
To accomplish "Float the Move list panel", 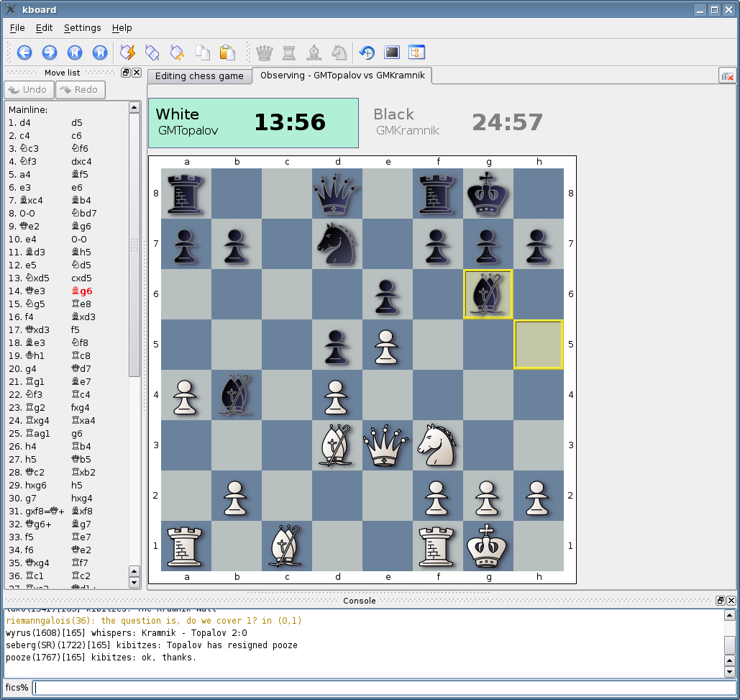I will tap(126, 73).
